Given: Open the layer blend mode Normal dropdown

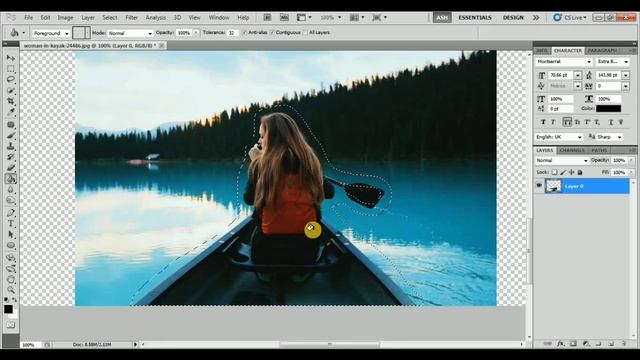Looking at the screenshot, I should click(562, 160).
